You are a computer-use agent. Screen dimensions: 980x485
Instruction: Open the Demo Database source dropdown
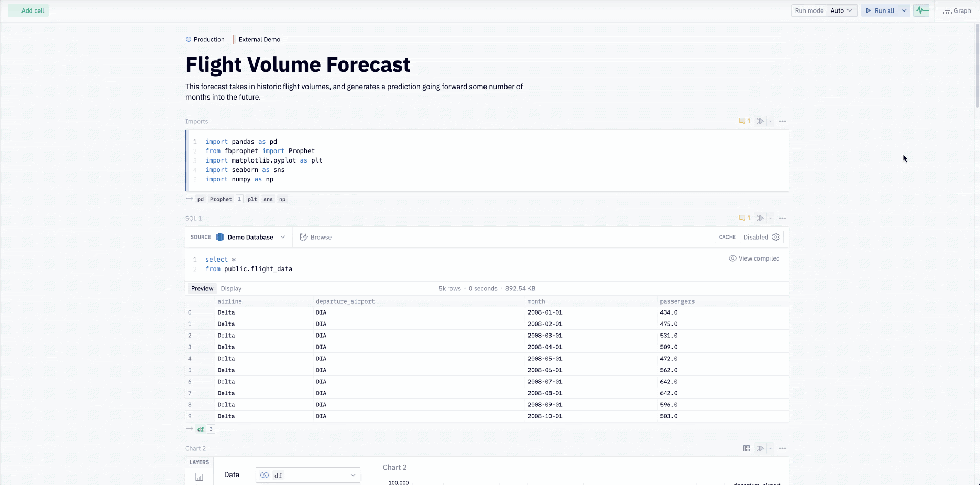pos(251,237)
